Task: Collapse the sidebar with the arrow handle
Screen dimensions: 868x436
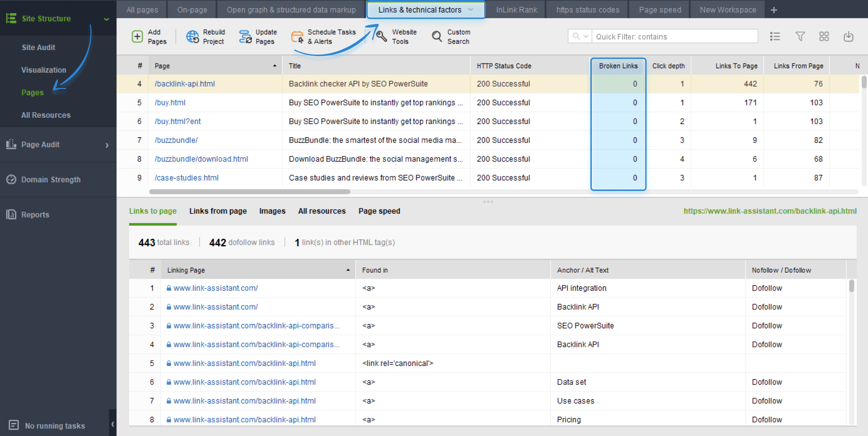Action: [112, 423]
